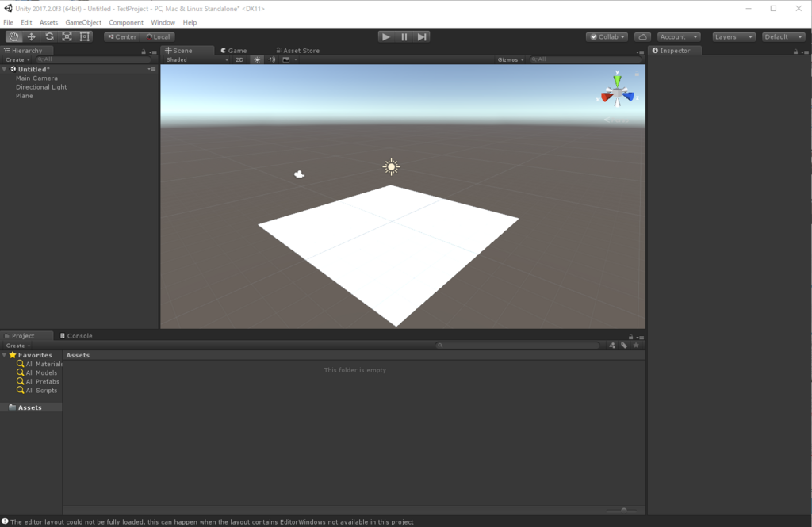Select All Materials favorite search
Image resolution: width=812 pixels, height=527 pixels.
tap(40, 364)
